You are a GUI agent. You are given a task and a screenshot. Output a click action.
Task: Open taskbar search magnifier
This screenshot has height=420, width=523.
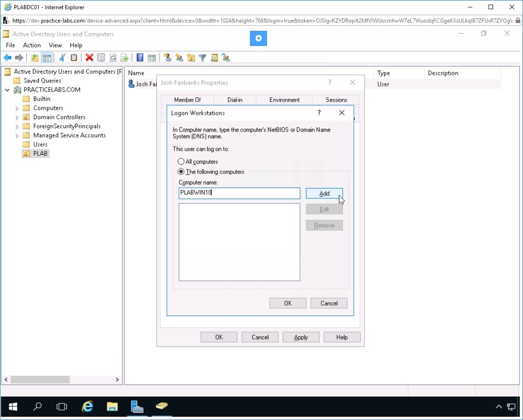(37, 406)
